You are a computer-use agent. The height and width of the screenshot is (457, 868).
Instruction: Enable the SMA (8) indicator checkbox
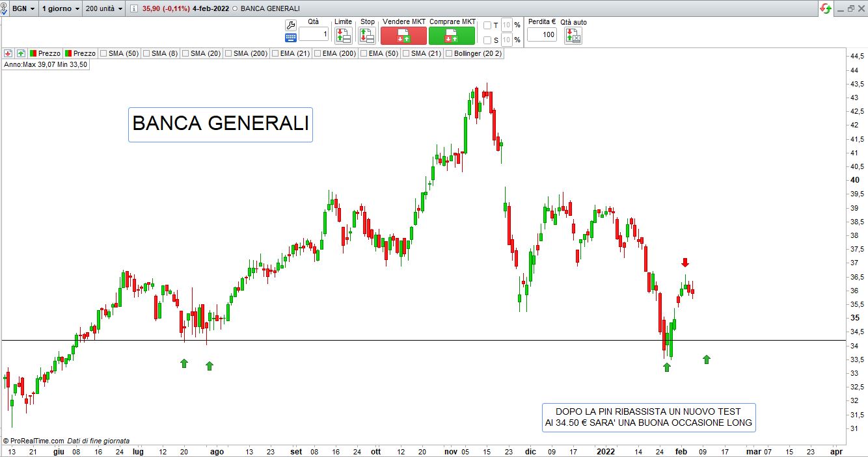click(146, 53)
